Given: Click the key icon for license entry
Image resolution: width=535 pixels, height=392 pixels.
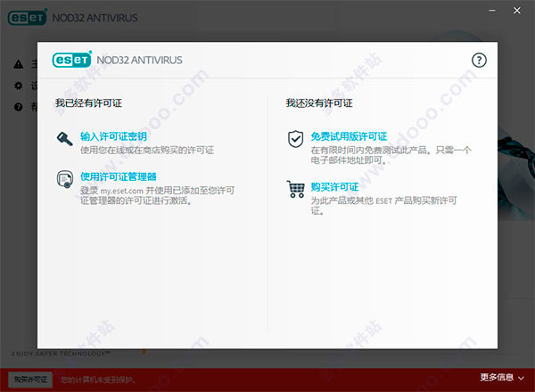Looking at the screenshot, I should point(64,139).
